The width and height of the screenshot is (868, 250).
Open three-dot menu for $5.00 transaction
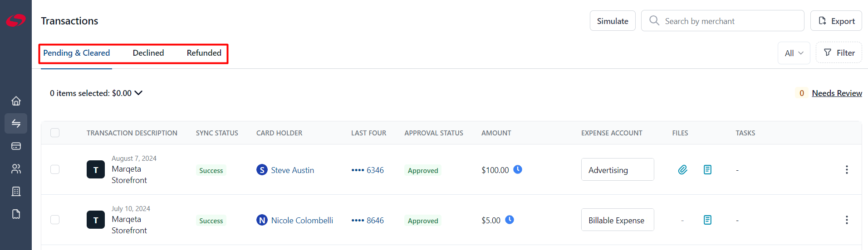847,220
